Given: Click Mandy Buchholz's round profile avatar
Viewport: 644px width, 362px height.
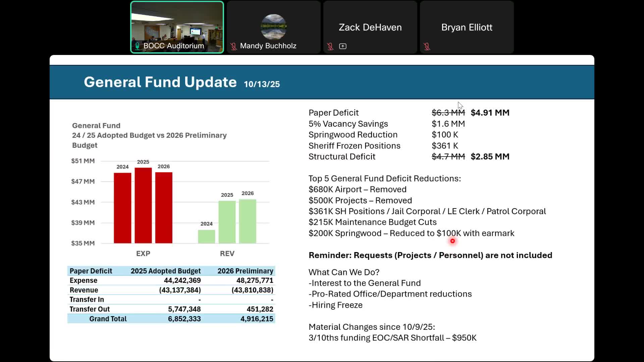Looking at the screenshot, I should pyautogui.click(x=273, y=27).
